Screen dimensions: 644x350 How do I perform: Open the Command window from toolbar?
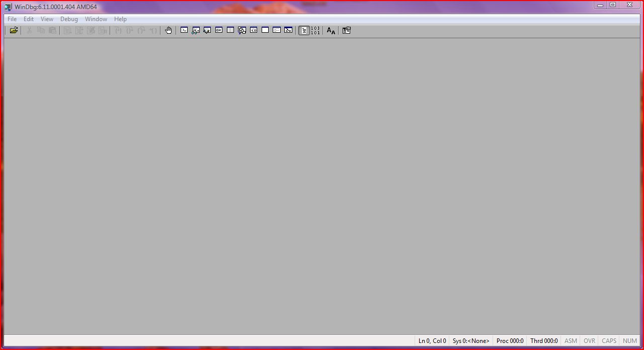[x=184, y=30]
